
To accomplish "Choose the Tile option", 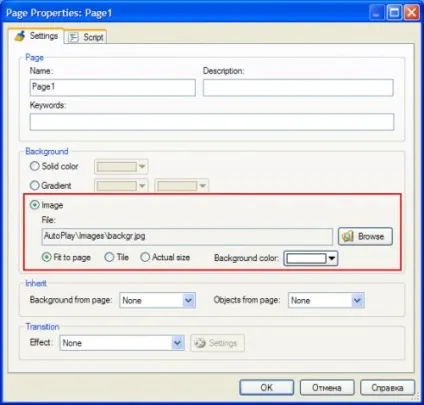I will (x=109, y=257).
